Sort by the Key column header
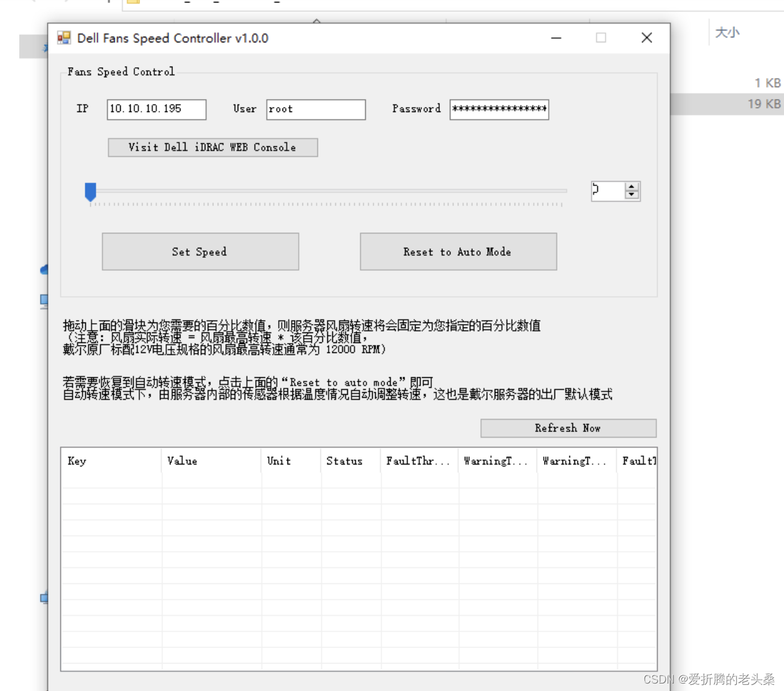This screenshot has height=691, width=784. (111, 461)
